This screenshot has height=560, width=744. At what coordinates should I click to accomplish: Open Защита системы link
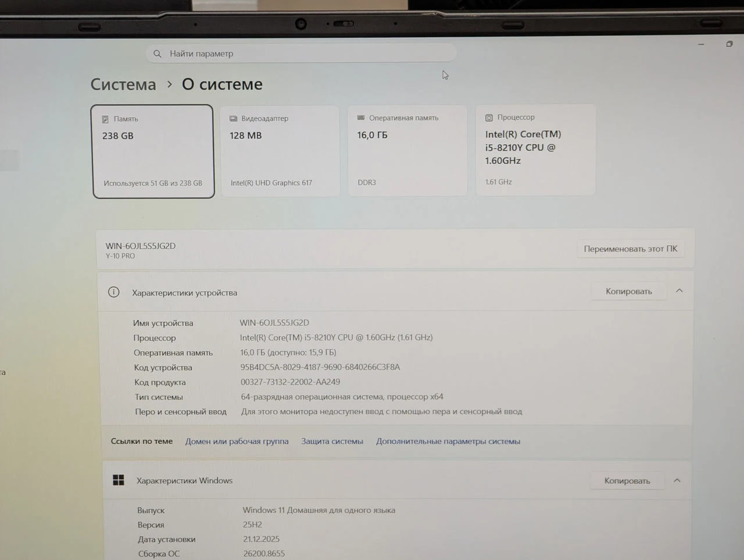tap(332, 441)
